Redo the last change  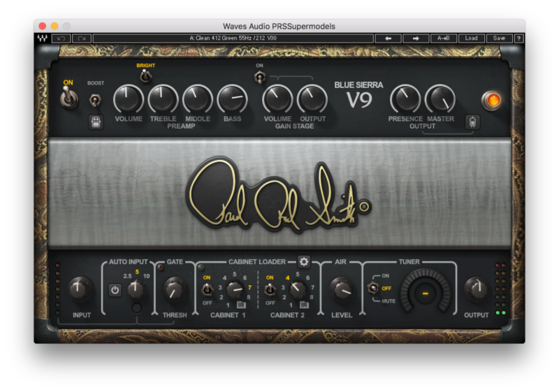pyautogui.click(x=82, y=38)
